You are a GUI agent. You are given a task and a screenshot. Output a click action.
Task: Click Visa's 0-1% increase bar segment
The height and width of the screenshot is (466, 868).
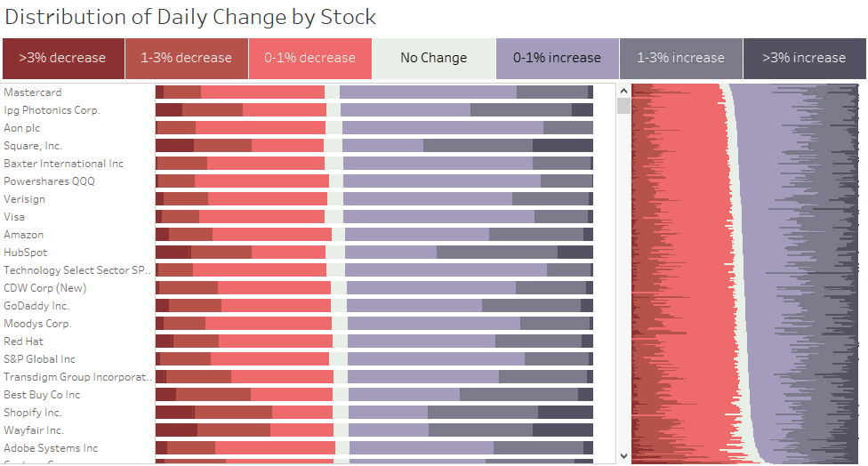point(439,217)
